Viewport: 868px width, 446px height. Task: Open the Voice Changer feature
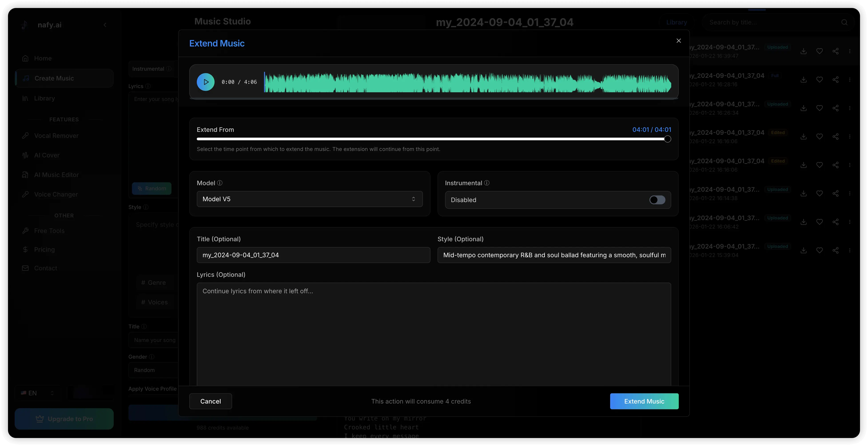(x=64, y=194)
